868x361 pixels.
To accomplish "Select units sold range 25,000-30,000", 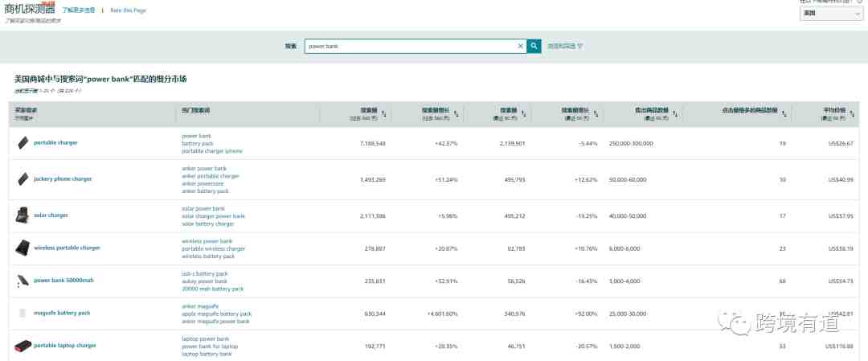I will point(628,314).
